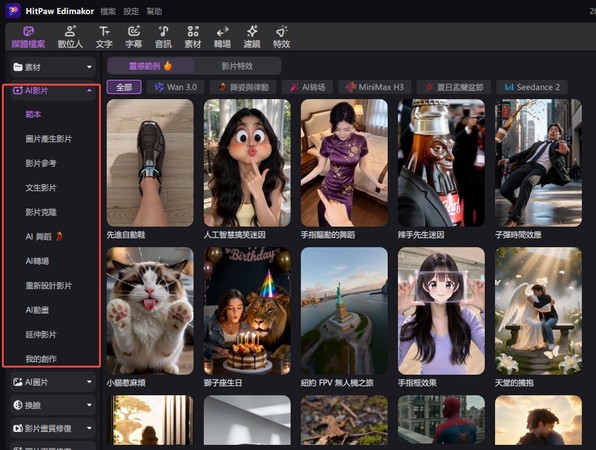Open the 轉場 transitions panel
The image size is (596, 450).
pyautogui.click(x=222, y=37)
